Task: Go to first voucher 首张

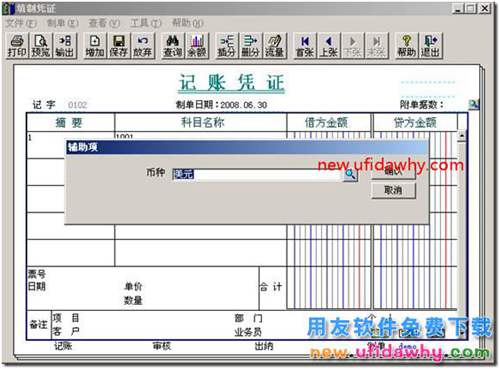Action: [305, 46]
